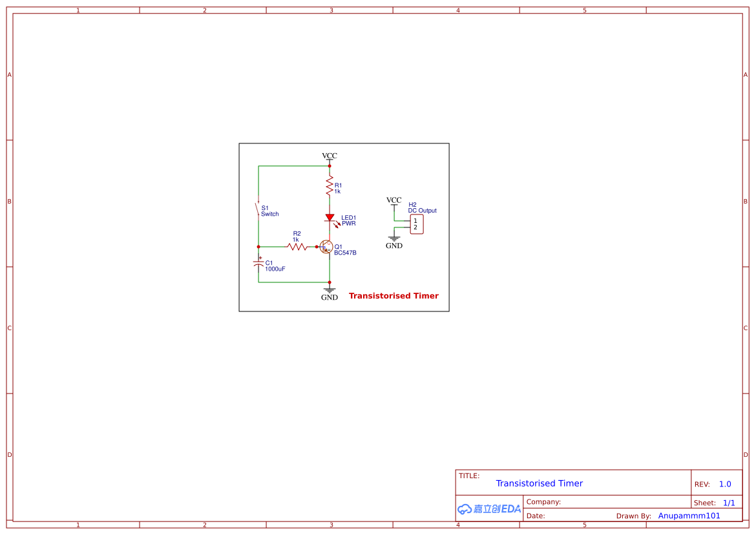The width and height of the screenshot is (756, 535).
Task: Click the VCC power symbol above R1
Action: [x=330, y=158]
